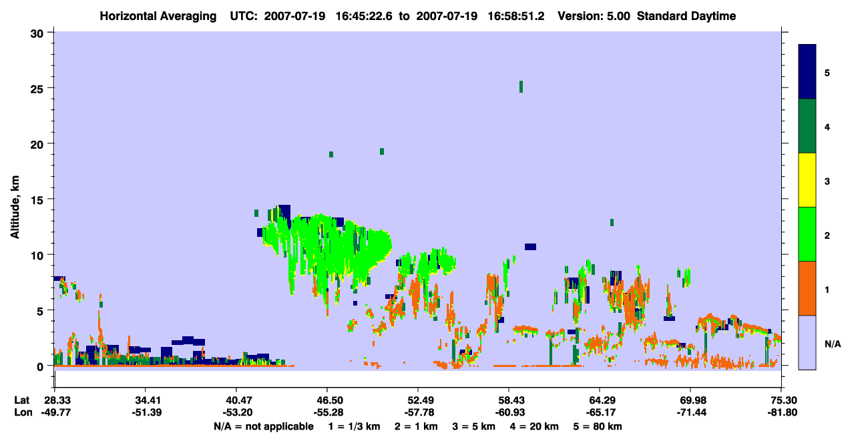Click the longitude value -71.44
This screenshot has width=868, height=445.
690,413
